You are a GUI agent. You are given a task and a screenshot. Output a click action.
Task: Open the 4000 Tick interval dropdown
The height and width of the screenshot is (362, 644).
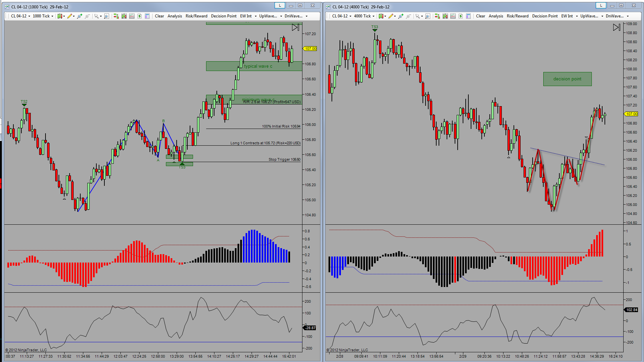(x=364, y=16)
